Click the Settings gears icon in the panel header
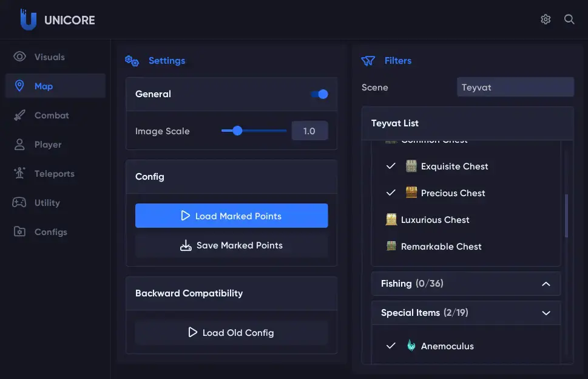This screenshot has width=588, height=379. coord(132,61)
